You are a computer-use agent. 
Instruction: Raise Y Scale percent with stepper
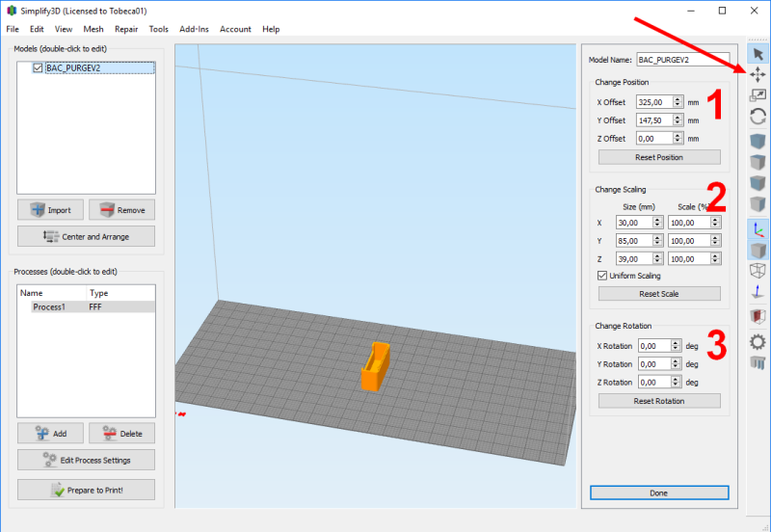715,237
